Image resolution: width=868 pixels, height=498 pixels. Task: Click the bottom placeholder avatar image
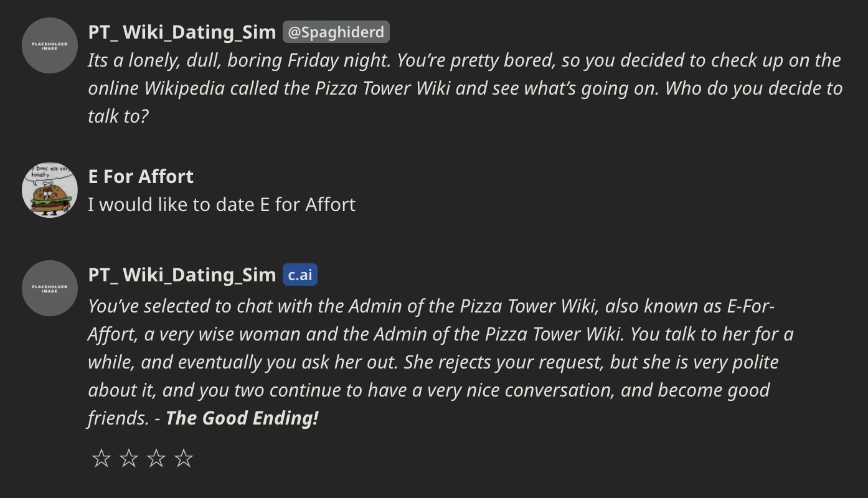[49, 288]
